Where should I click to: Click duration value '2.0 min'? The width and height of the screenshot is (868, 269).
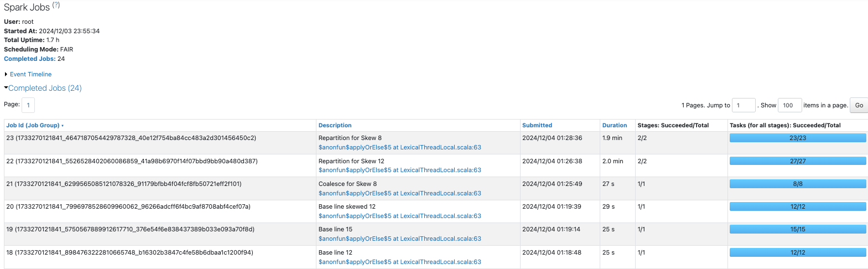pyautogui.click(x=613, y=161)
